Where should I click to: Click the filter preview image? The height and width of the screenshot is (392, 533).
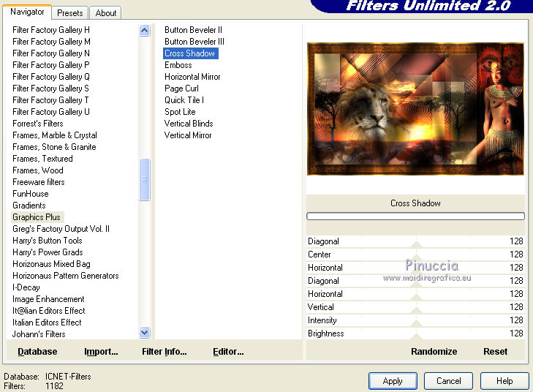[415, 109]
